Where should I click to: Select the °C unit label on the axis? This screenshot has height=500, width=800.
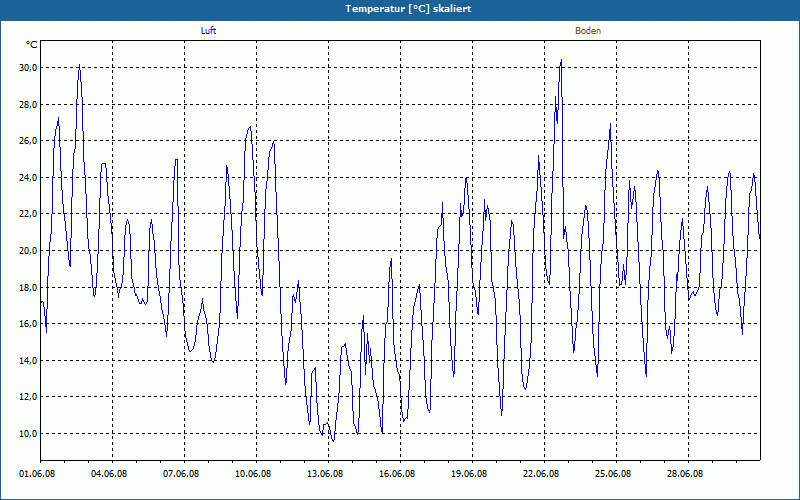pyautogui.click(x=32, y=45)
